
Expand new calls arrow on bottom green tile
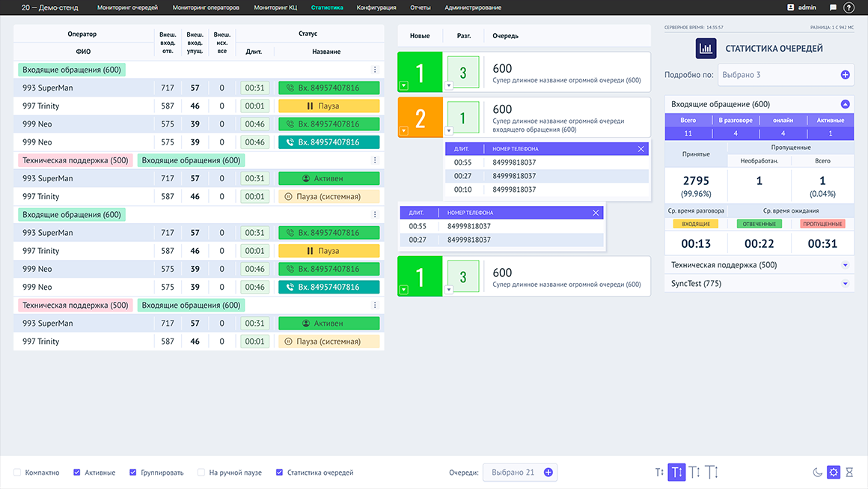404,290
